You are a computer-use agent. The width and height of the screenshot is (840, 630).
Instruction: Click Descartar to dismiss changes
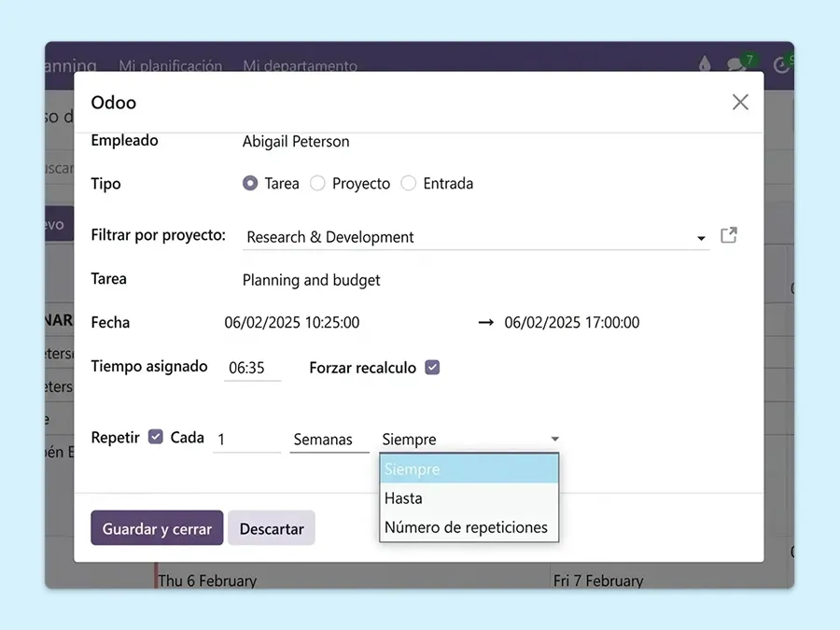[271, 528]
